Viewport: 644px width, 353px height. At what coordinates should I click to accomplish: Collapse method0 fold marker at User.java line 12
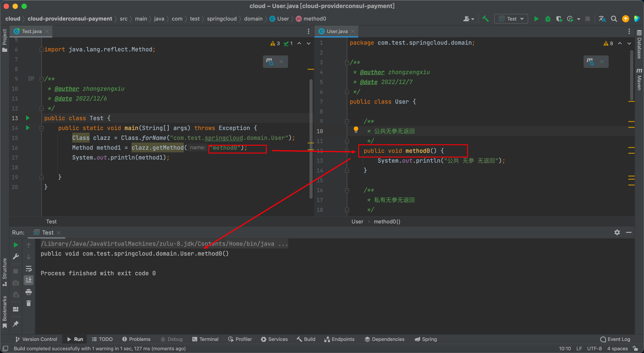coord(347,151)
